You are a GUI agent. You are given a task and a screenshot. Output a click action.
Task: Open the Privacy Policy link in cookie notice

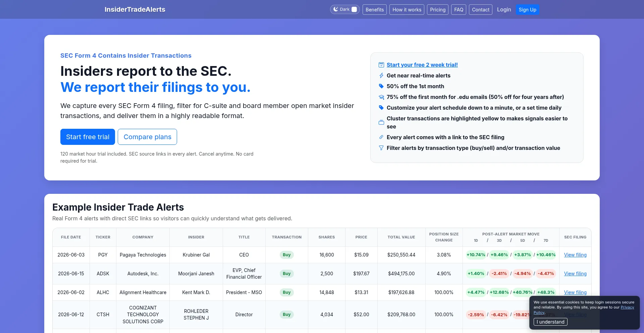(x=627, y=307)
